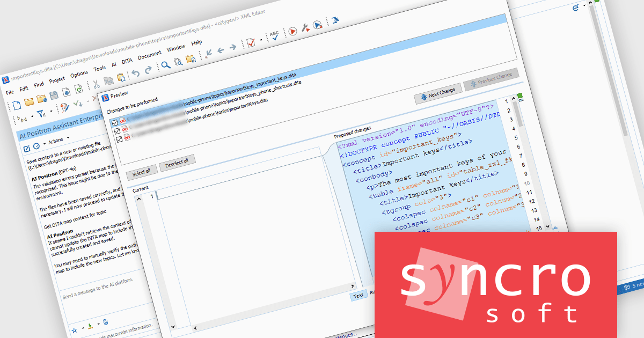The width and height of the screenshot is (644, 338).
Task: Open the Options menu
Action: pos(79,74)
